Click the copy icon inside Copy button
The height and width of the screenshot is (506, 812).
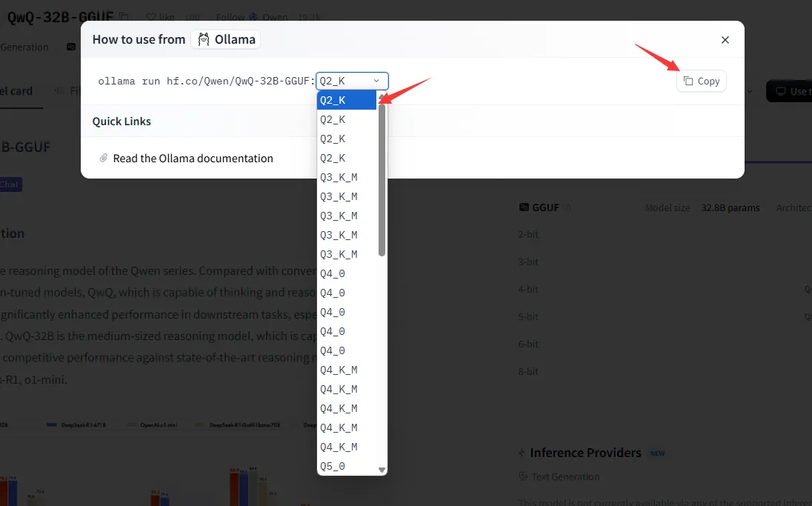click(688, 81)
